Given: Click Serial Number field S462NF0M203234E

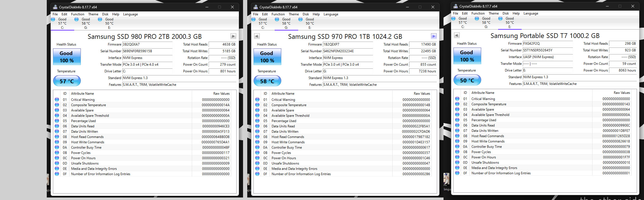Looking at the screenshot, I should 348,51.
